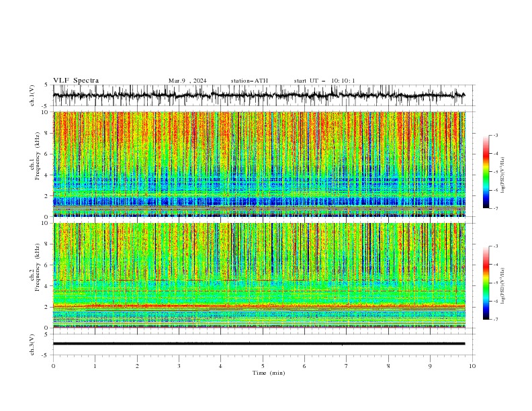The width and height of the screenshot is (532, 411).
Task: Click the ch.2 frequency tick "6"
Action: (47, 265)
